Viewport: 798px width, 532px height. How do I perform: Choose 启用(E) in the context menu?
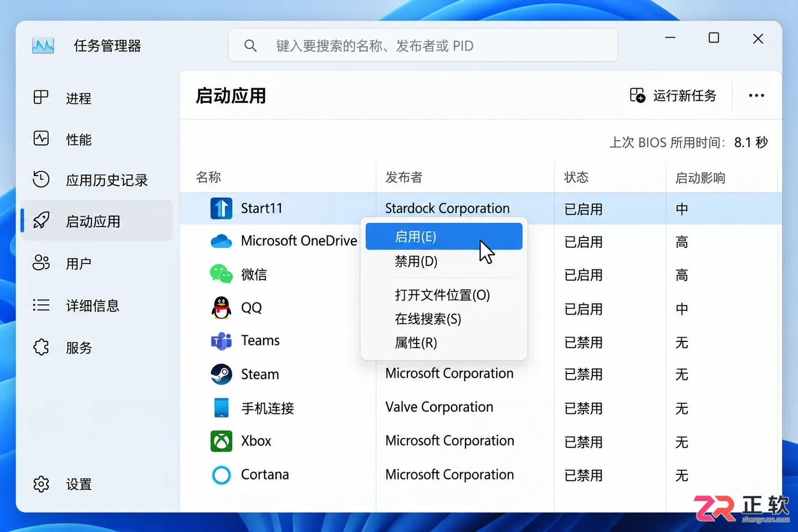(x=444, y=237)
